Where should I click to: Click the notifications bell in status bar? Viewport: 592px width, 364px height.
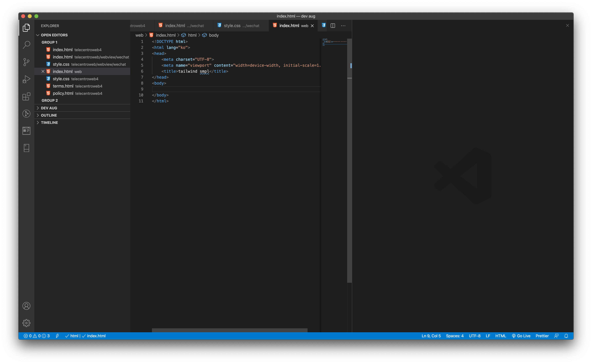pos(566,336)
